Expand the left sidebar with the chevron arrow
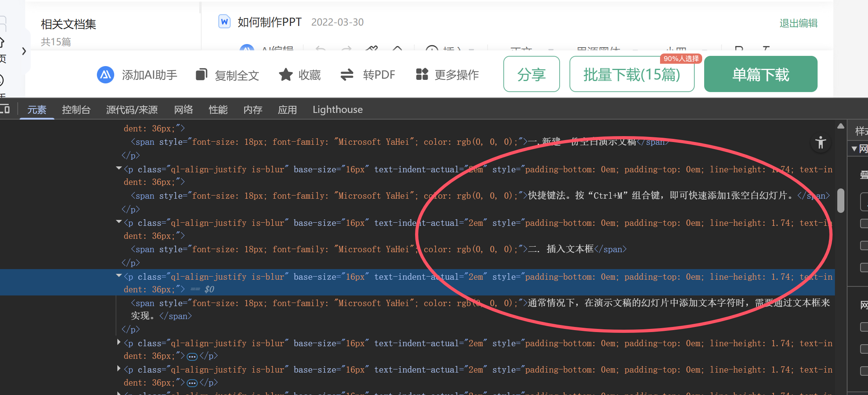 [24, 51]
